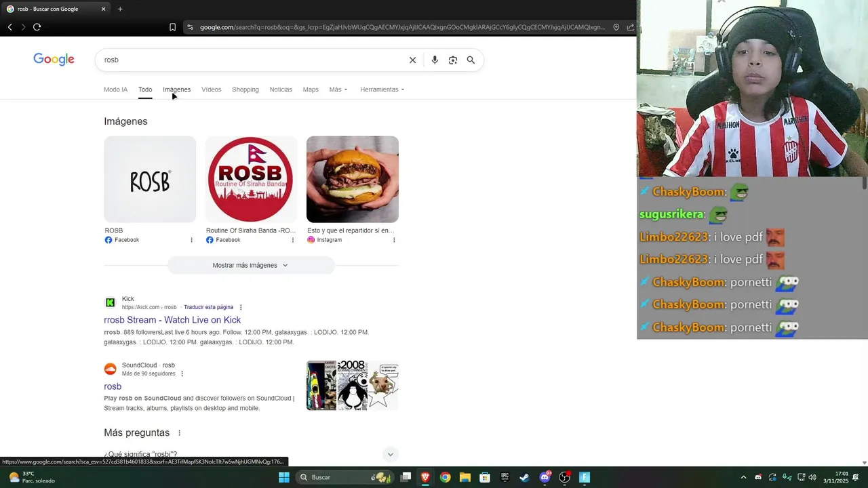The height and width of the screenshot is (488, 868).
Task: Open the Shopping tab
Action: 245,89
